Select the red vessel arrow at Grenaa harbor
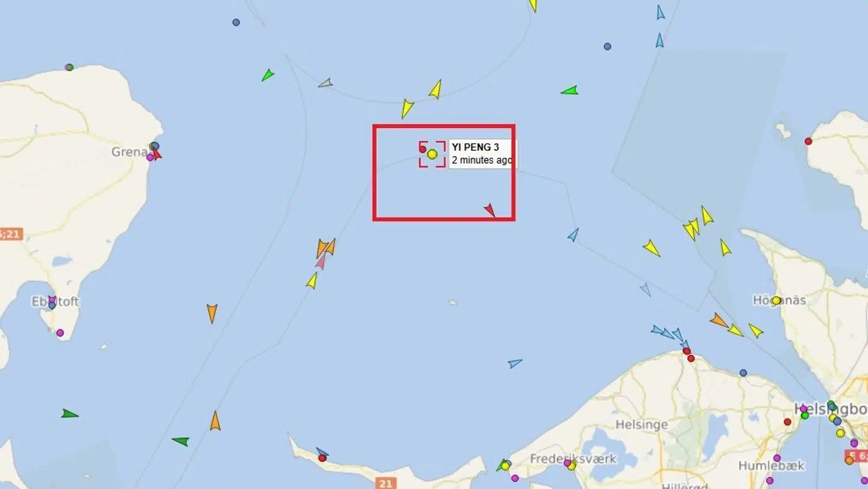 click(157, 154)
